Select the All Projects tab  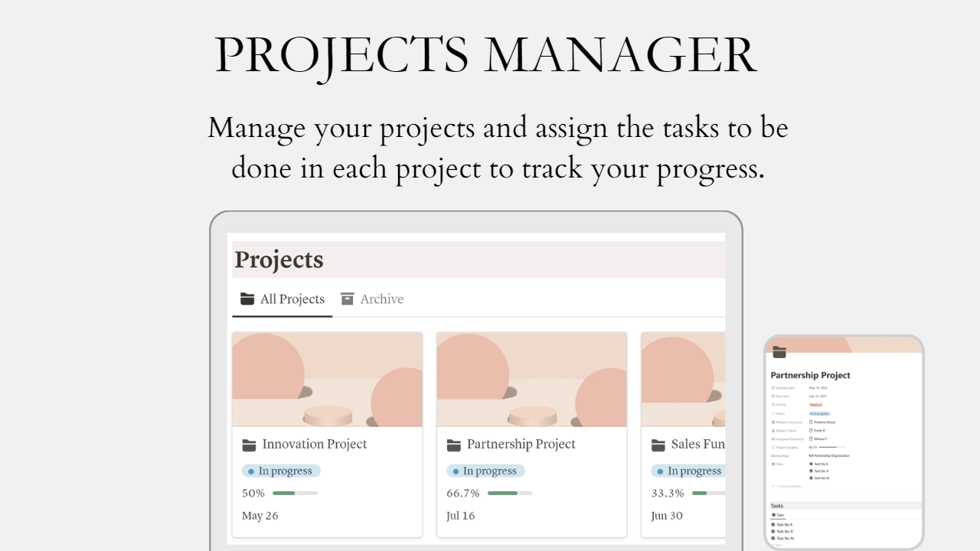click(283, 299)
